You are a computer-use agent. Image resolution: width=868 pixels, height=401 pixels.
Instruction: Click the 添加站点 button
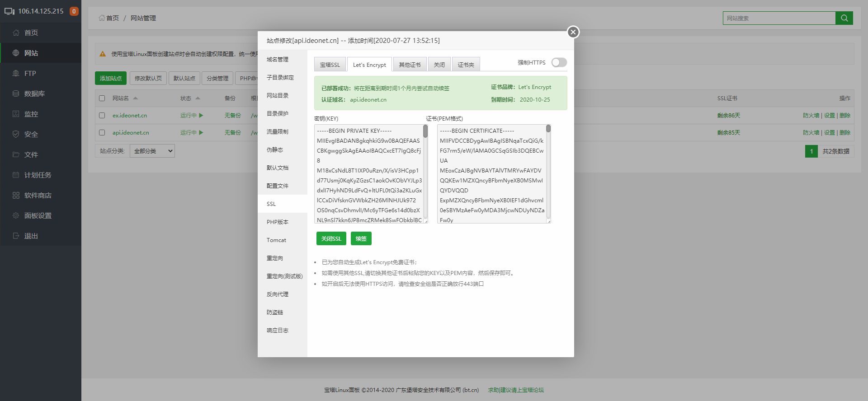coord(111,78)
